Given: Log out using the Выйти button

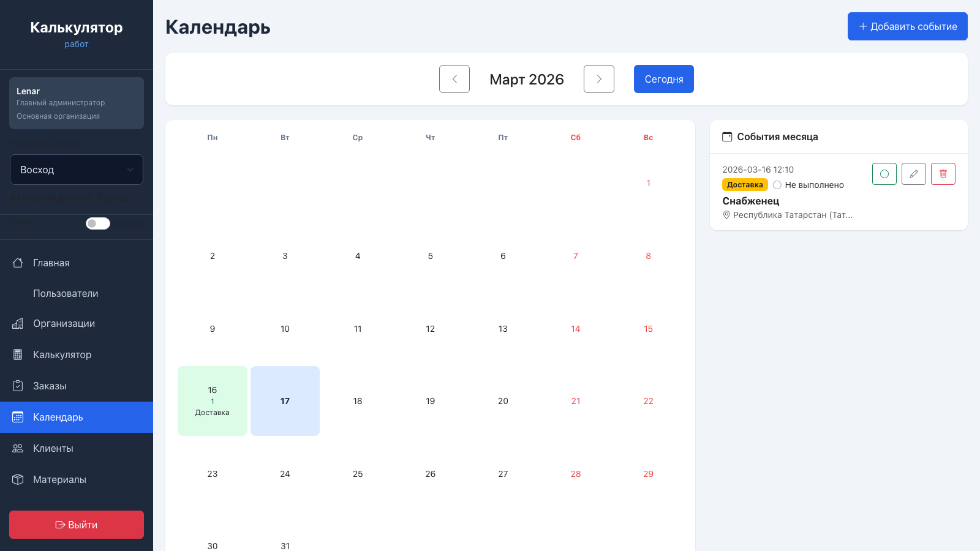Looking at the screenshot, I should click(x=77, y=525).
